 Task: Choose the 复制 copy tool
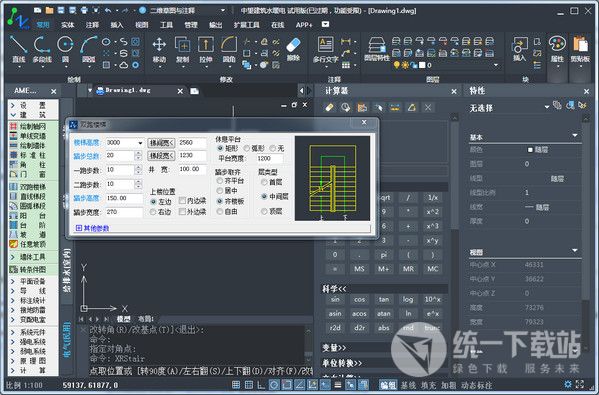tap(183, 49)
